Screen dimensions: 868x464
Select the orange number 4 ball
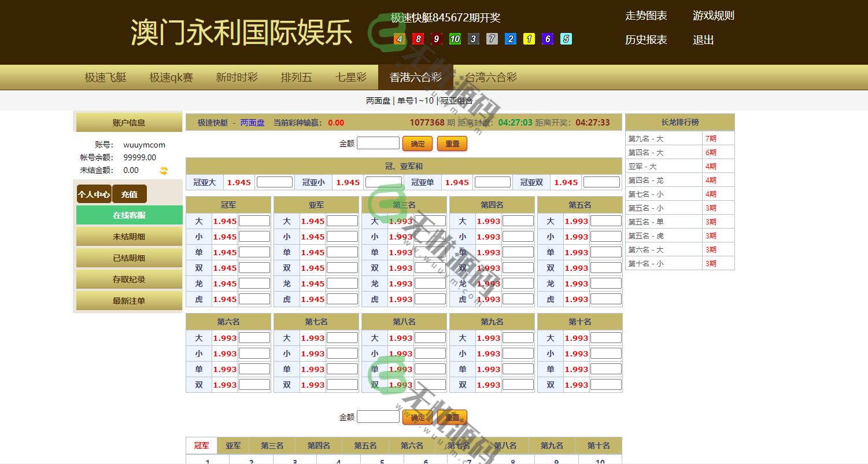(x=399, y=39)
